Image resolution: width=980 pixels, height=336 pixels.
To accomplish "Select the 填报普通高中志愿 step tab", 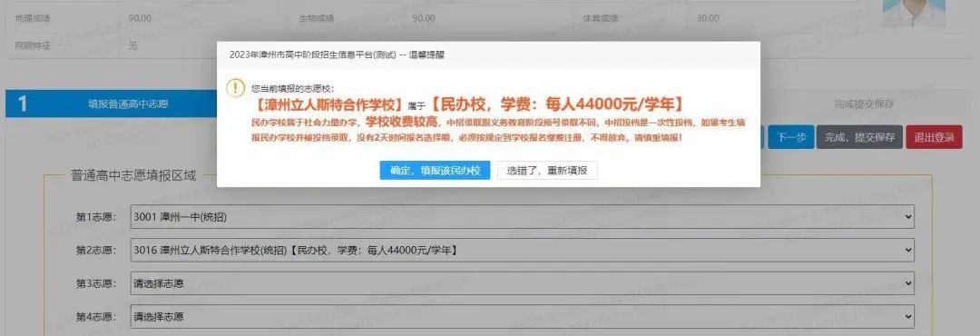I will [128, 104].
